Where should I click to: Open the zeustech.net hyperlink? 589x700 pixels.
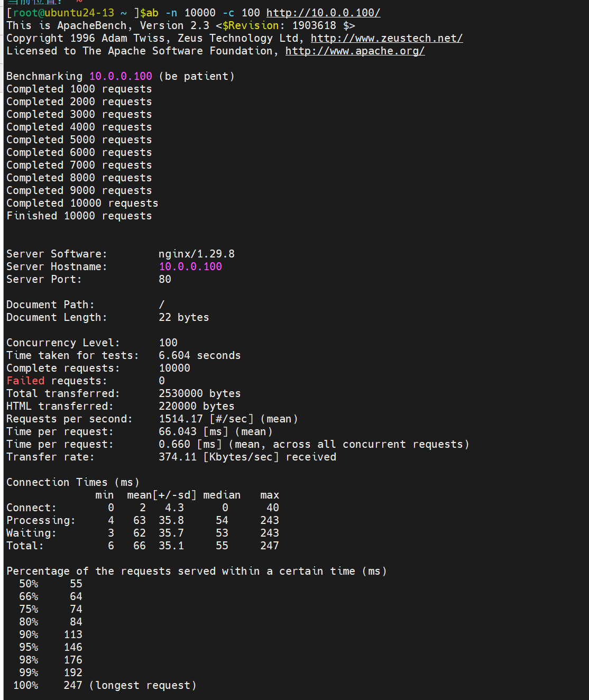coord(386,38)
